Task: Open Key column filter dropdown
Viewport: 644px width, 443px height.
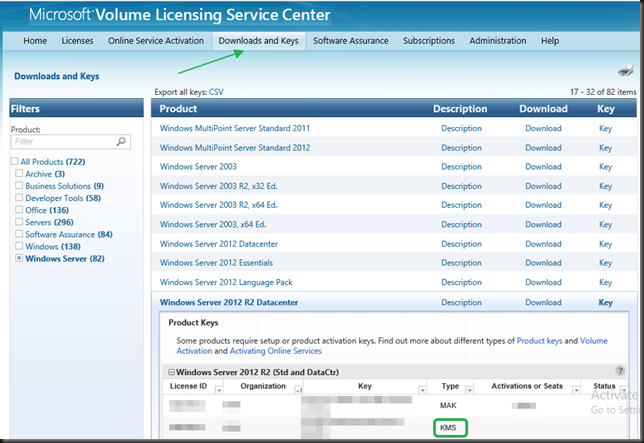Action: click(x=422, y=390)
